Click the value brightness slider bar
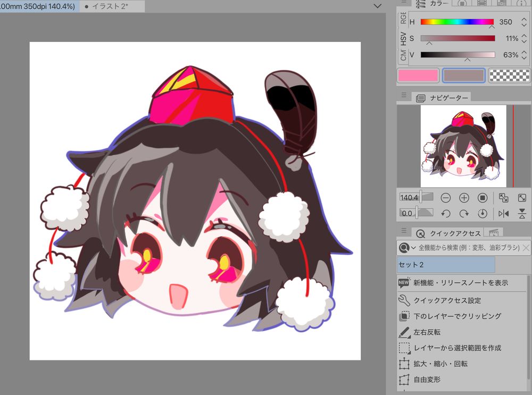532x395 pixels. (458, 55)
